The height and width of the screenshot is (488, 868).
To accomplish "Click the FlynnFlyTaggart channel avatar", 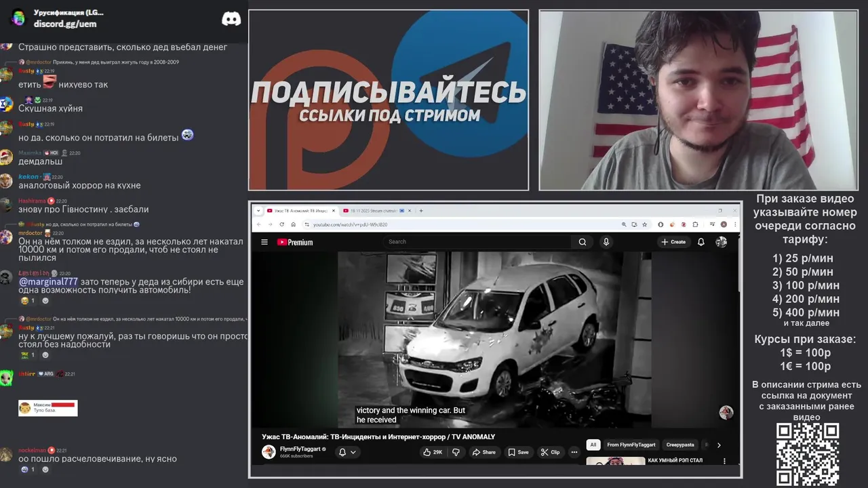I will click(269, 452).
